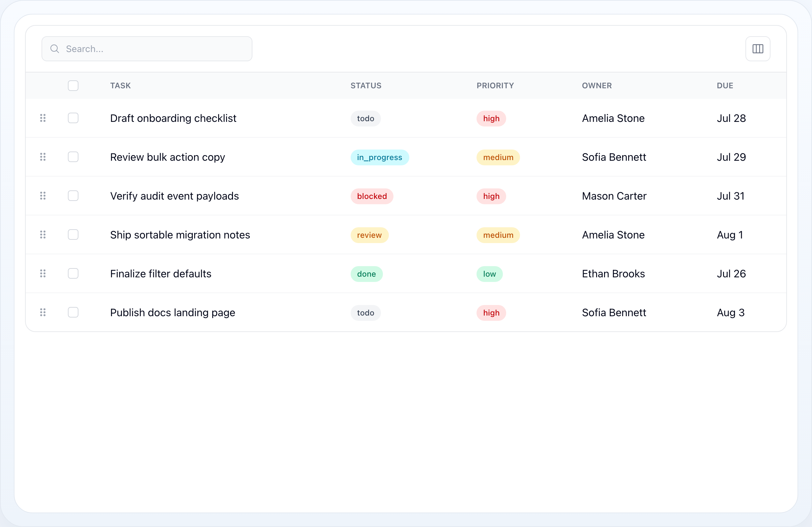This screenshot has width=812, height=527.
Task: Select the Verify audit event payloads checkbox
Action: (x=73, y=196)
